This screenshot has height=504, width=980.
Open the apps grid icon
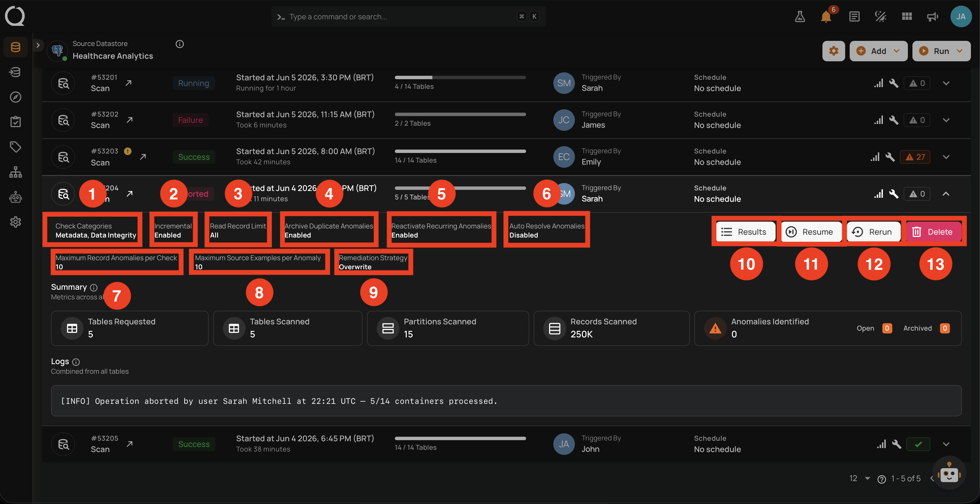(x=906, y=16)
